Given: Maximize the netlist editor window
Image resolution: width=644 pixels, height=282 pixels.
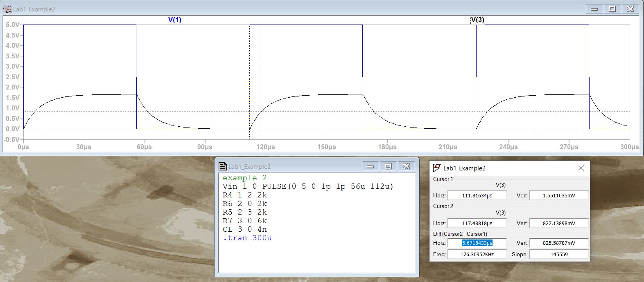Looking at the screenshot, I should 388,166.
